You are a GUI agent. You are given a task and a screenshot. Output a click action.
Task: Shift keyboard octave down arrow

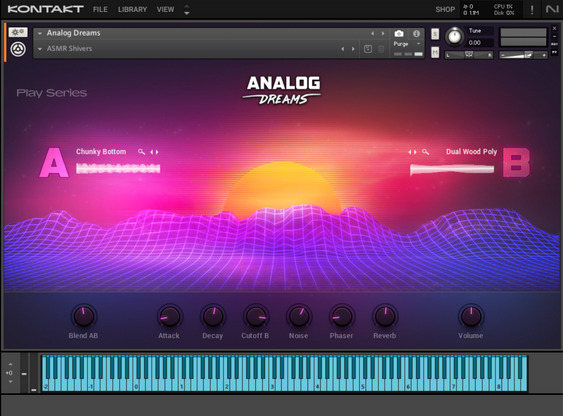tap(10, 382)
